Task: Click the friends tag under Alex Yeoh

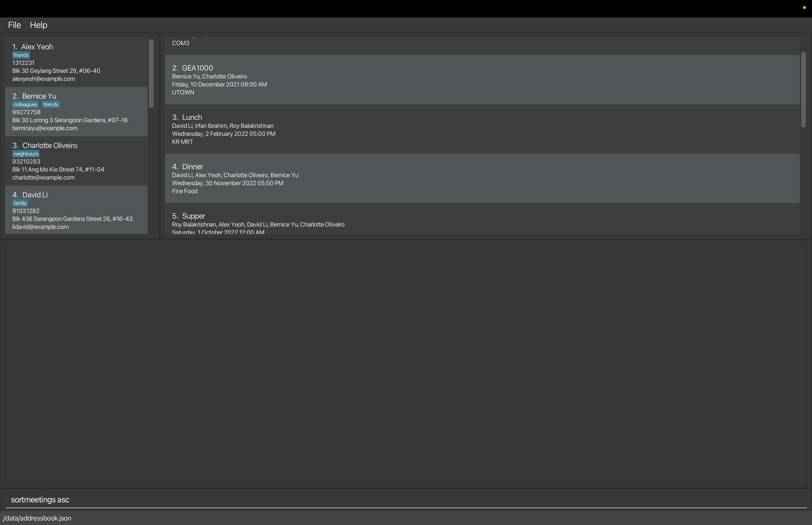Action: click(x=21, y=55)
